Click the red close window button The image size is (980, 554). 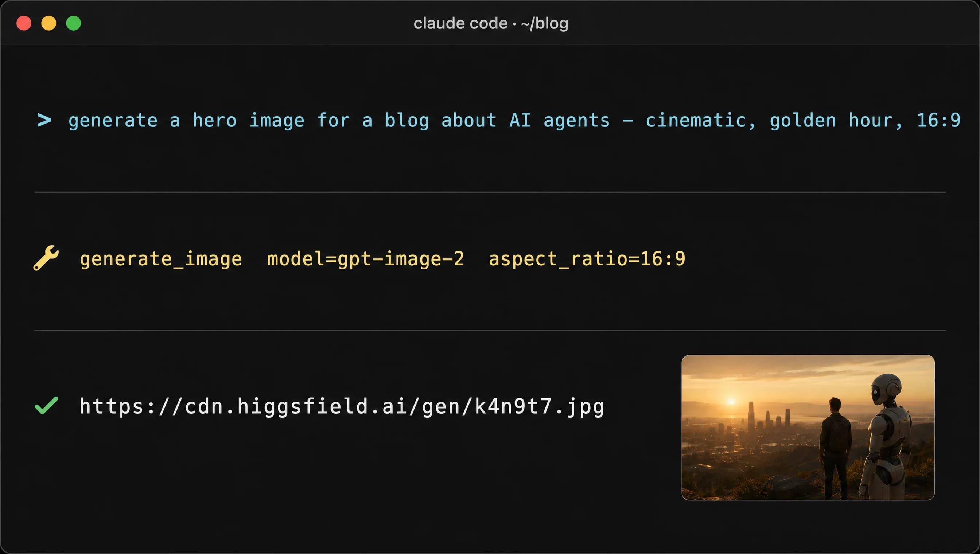tap(24, 23)
